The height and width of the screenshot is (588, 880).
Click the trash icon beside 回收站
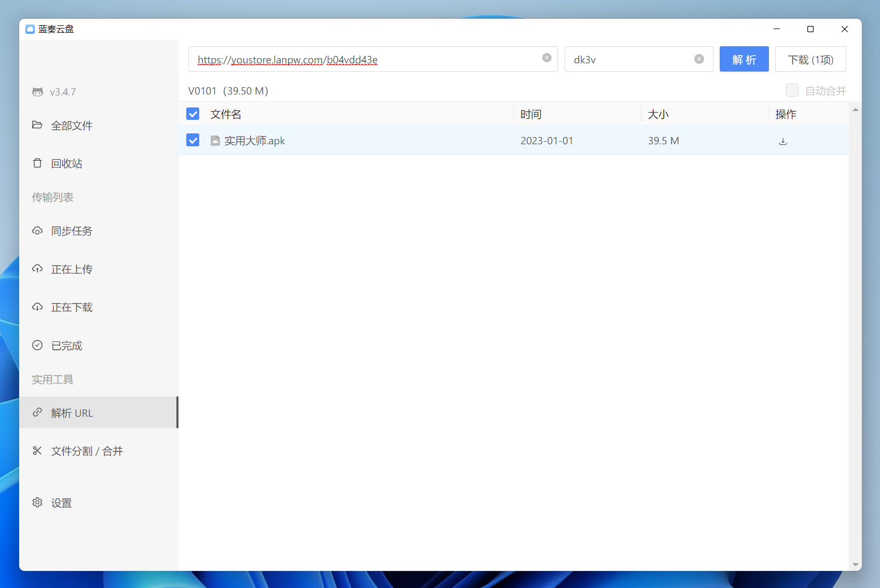click(x=37, y=163)
